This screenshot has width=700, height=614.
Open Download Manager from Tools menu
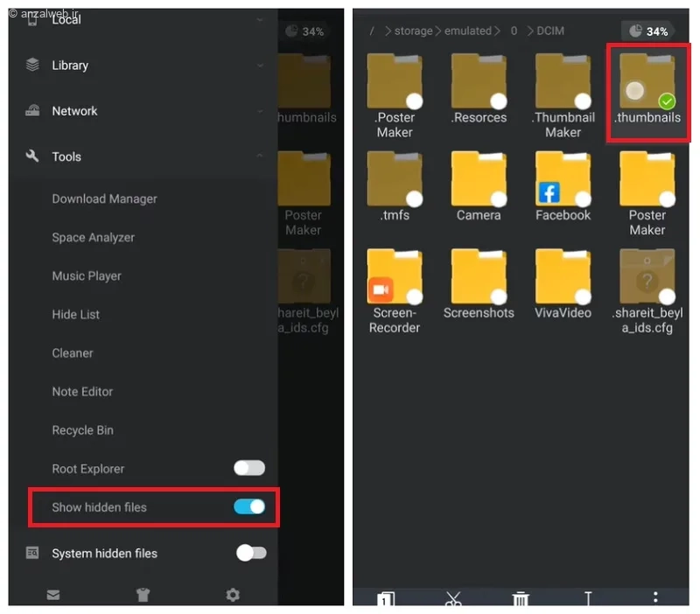click(x=104, y=199)
